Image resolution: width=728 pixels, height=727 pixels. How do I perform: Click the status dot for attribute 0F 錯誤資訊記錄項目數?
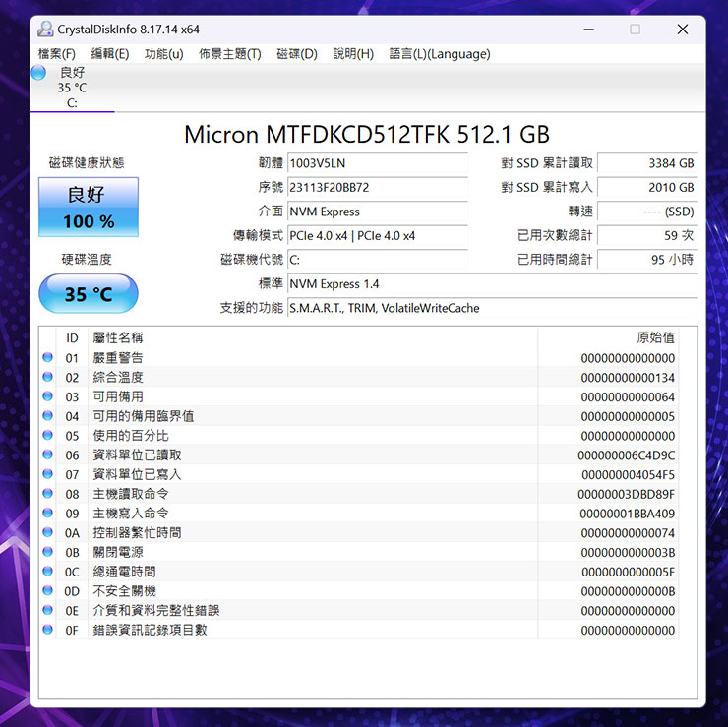[x=47, y=630]
